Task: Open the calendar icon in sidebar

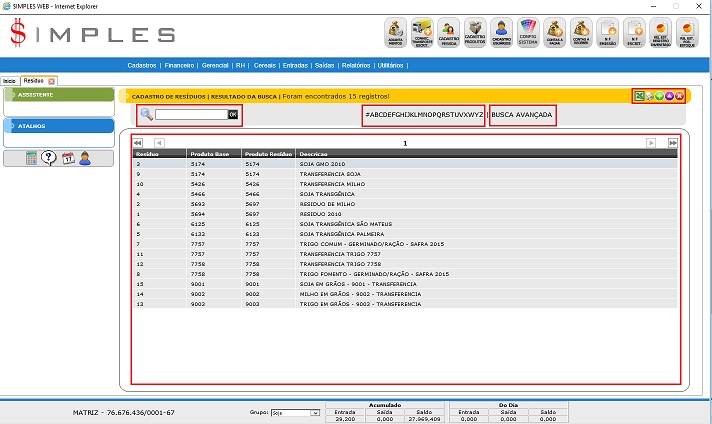Action: click(x=67, y=158)
